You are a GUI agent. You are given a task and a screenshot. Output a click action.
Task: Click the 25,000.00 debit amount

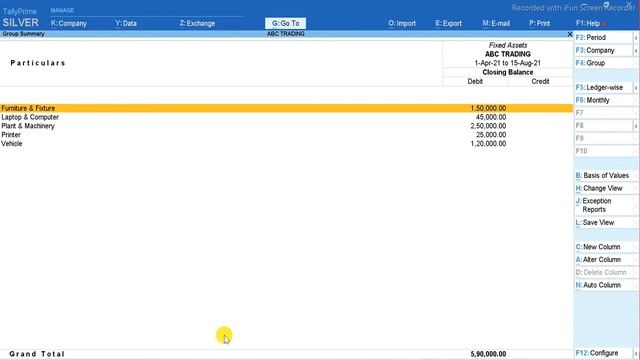pyautogui.click(x=491, y=135)
